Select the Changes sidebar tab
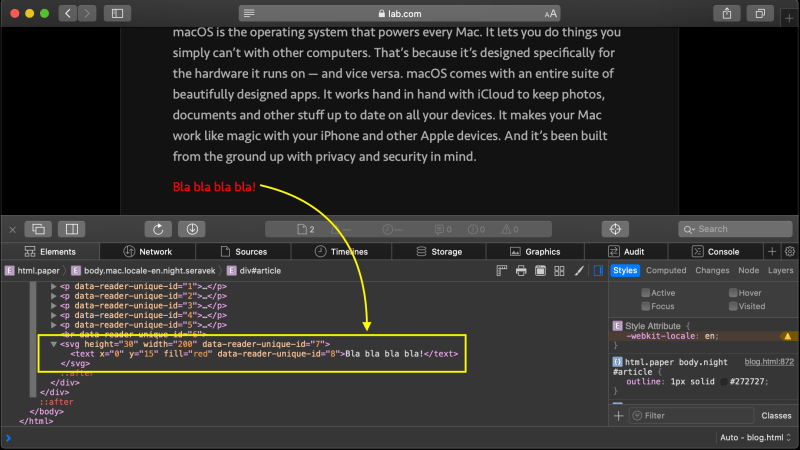The width and height of the screenshot is (800, 450). pos(712,270)
